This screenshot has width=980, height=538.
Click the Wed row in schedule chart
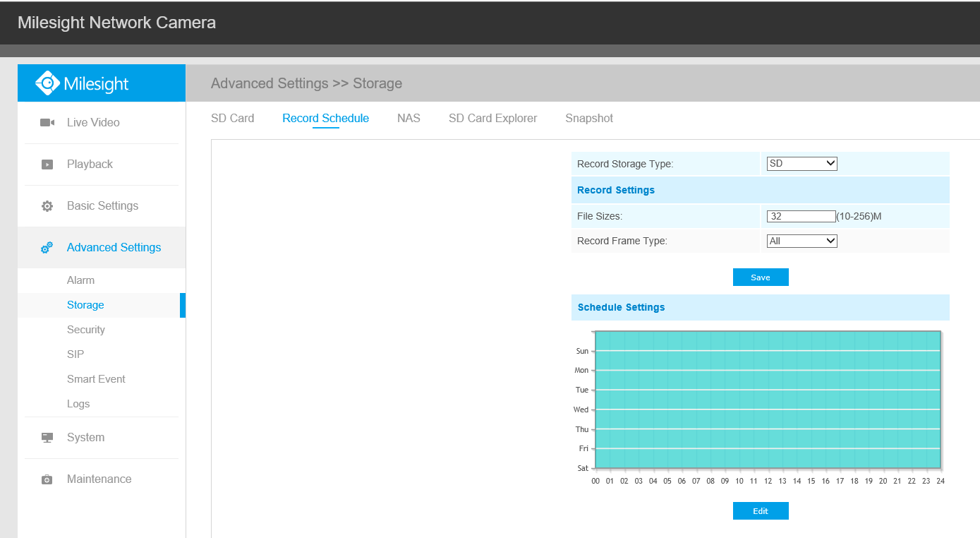click(x=768, y=410)
